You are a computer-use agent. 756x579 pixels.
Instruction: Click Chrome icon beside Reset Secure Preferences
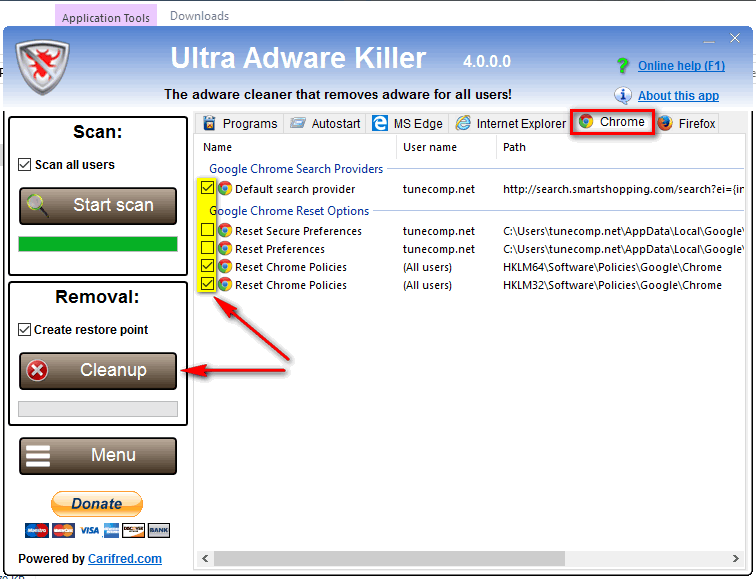click(x=225, y=230)
